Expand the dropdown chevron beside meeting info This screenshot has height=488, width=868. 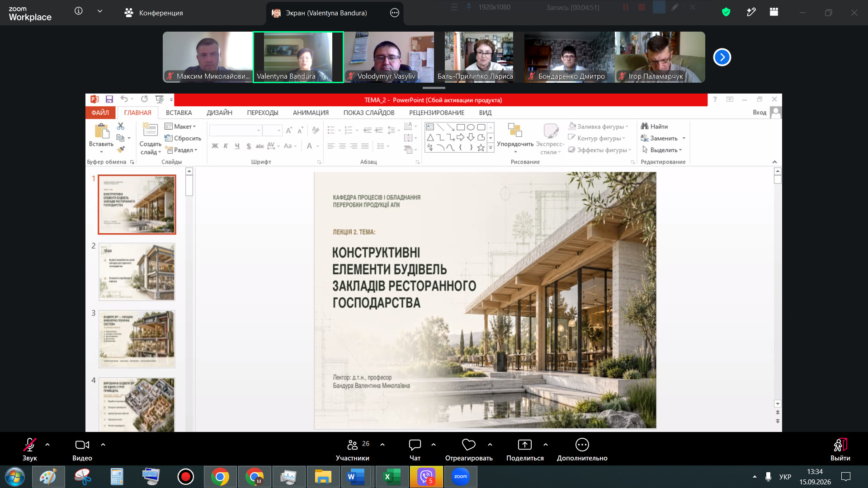(100, 11)
